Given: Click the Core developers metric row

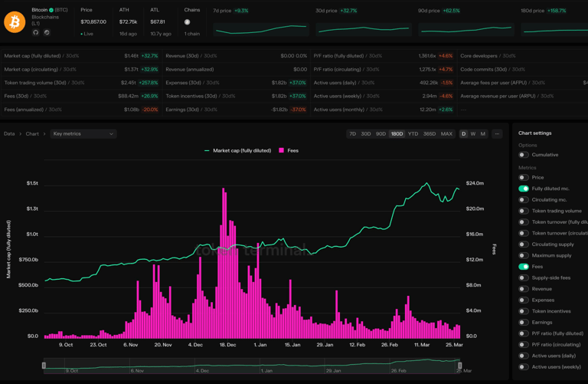Looking at the screenshot, I should (x=523, y=56).
